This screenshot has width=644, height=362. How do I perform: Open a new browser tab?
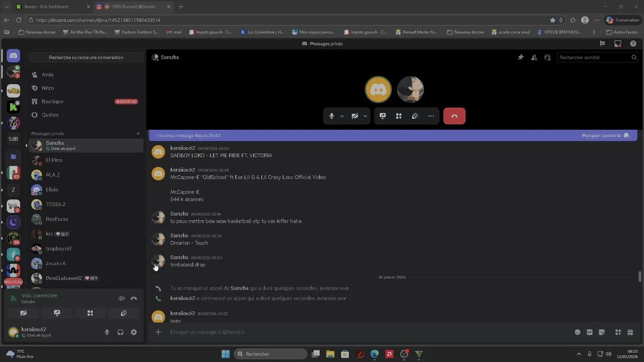click(x=181, y=7)
